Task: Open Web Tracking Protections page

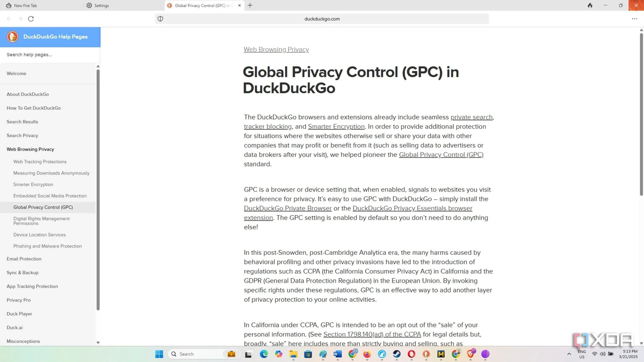Action: coord(40,162)
